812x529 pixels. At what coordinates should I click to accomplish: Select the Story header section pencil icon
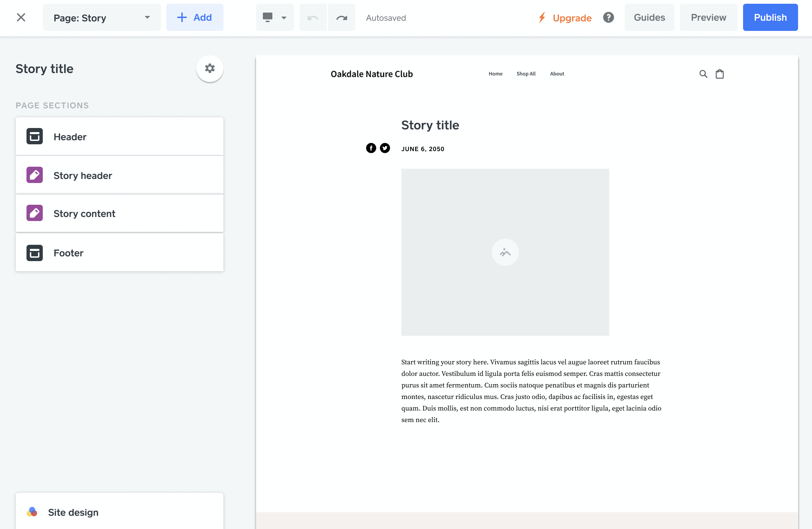point(34,175)
